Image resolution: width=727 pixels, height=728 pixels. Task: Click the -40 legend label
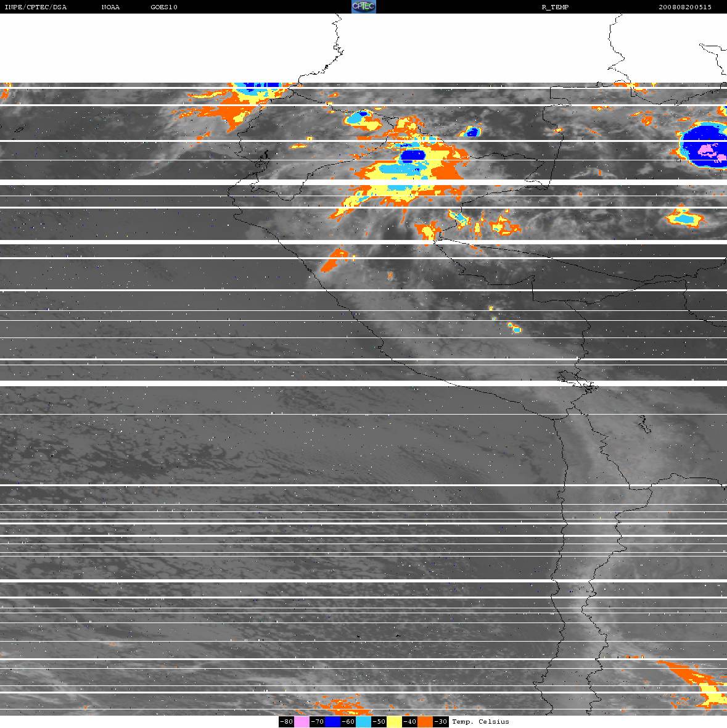[409, 721]
